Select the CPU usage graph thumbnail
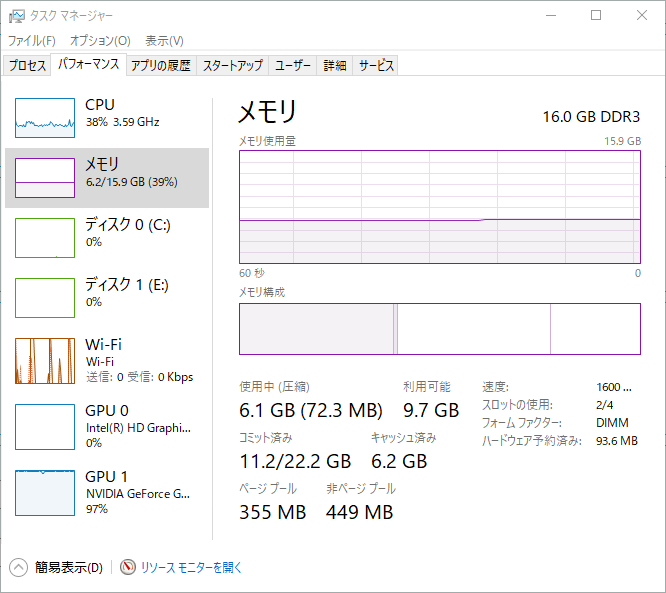The height and width of the screenshot is (593, 666). click(x=45, y=118)
